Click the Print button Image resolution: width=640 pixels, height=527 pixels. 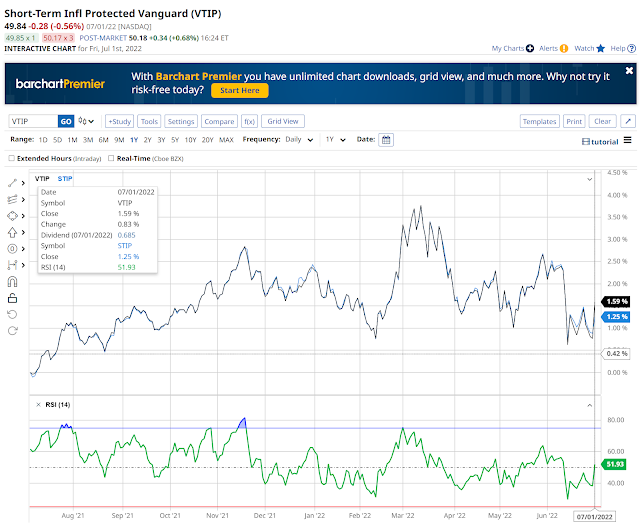coord(574,121)
